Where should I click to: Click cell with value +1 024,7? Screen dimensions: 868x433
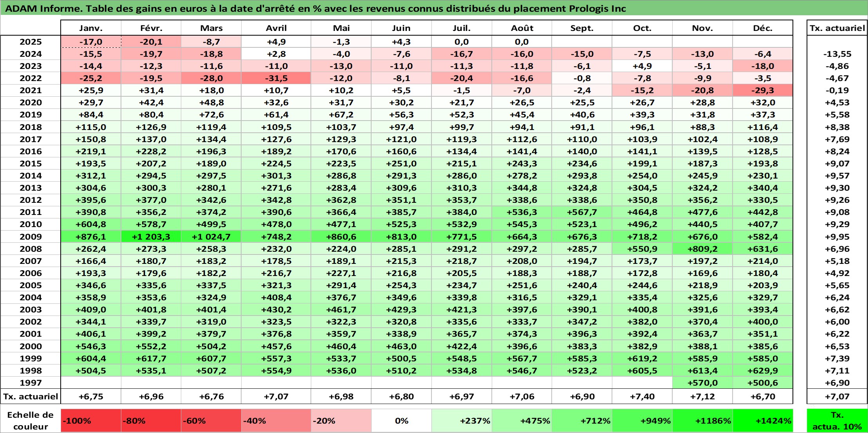[211, 237]
